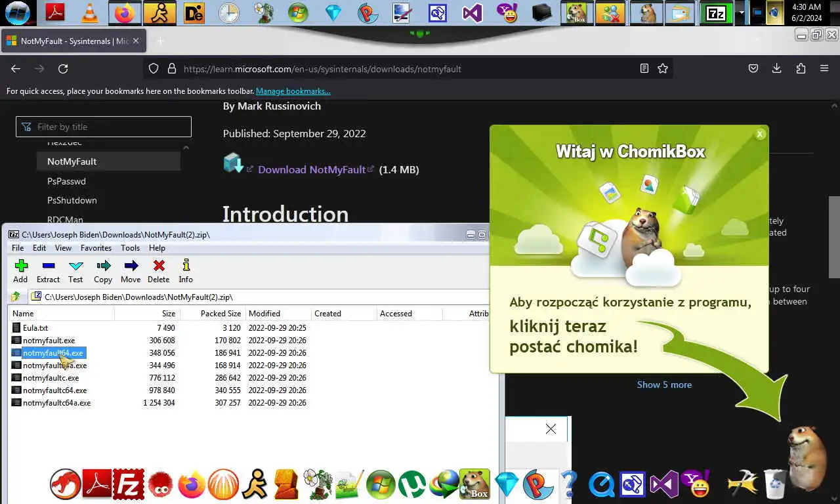
Task: Close the NotMyFault browser tab
Action: coord(136,41)
